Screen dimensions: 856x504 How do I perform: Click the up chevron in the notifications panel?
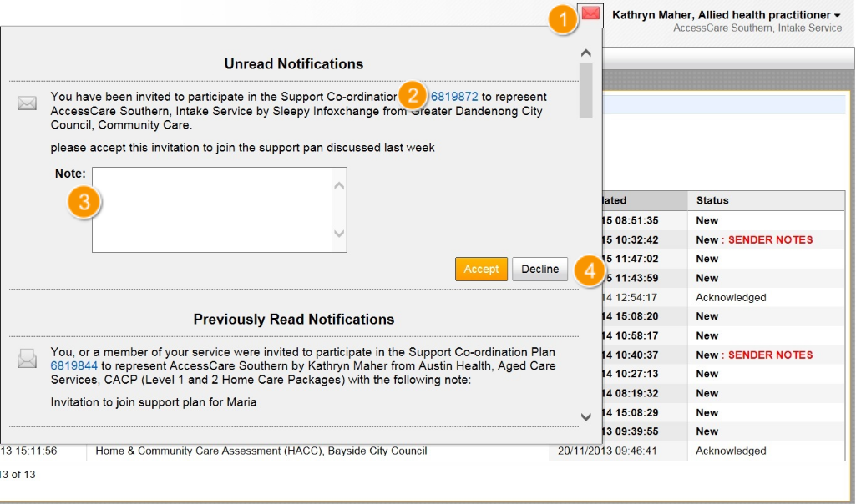point(585,52)
